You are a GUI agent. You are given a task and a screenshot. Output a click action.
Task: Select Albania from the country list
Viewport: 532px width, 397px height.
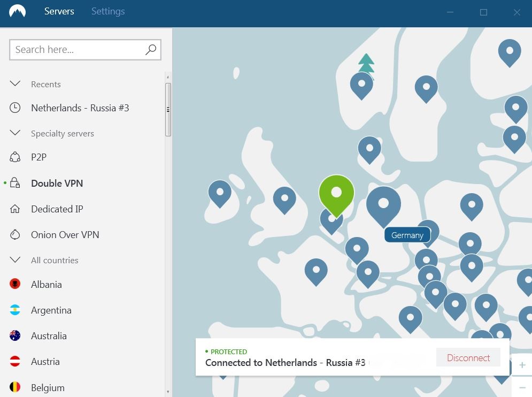coord(47,284)
